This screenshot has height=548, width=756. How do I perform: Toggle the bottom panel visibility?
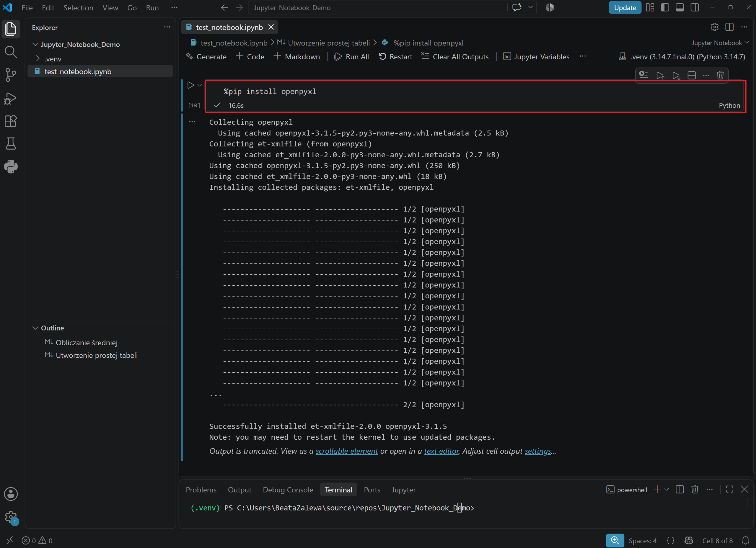(x=680, y=7)
